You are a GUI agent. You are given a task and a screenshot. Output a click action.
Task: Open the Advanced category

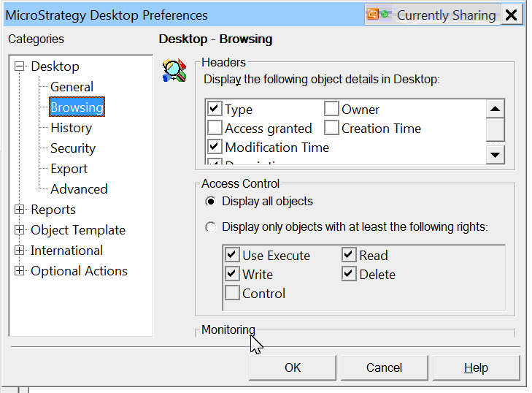[x=79, y=189]
